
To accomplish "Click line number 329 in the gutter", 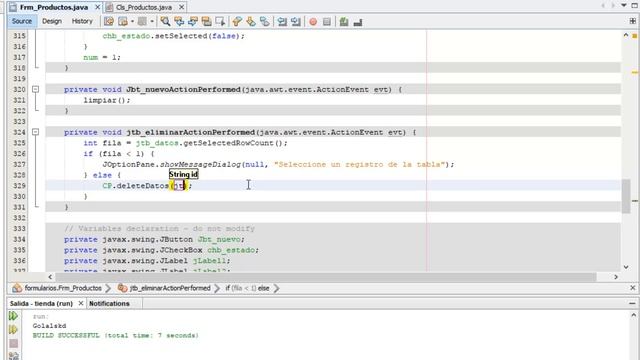I will [19, 186].
